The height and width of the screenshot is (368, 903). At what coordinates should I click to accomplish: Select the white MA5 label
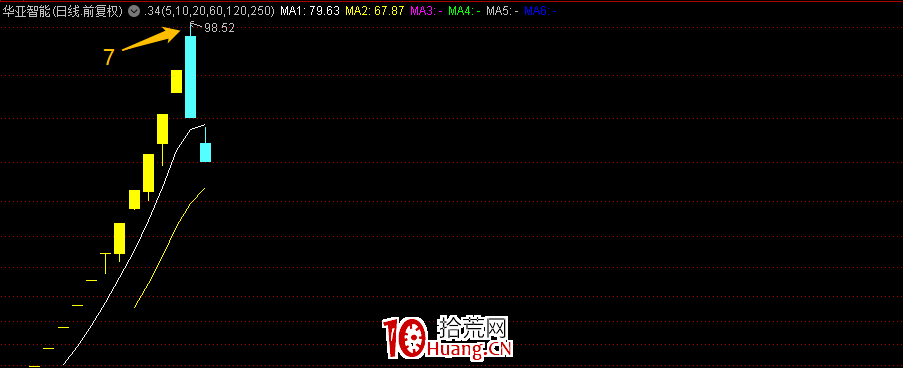[502, 11]
